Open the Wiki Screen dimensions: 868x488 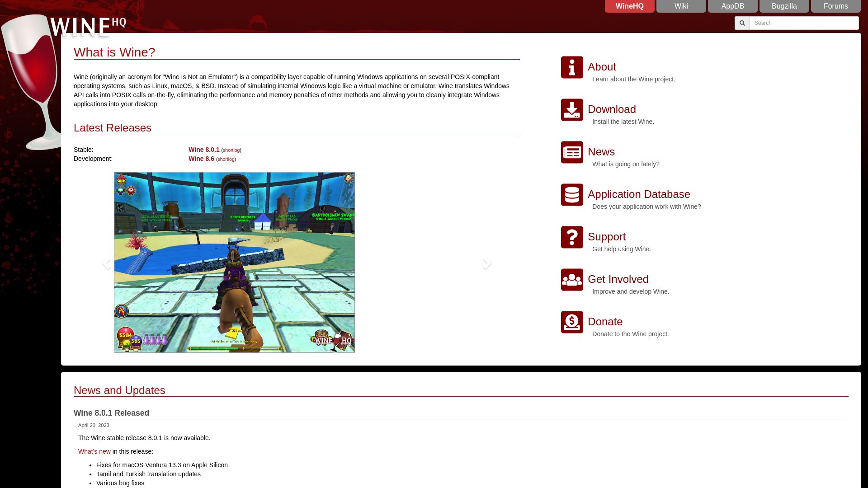coord(681,6)
